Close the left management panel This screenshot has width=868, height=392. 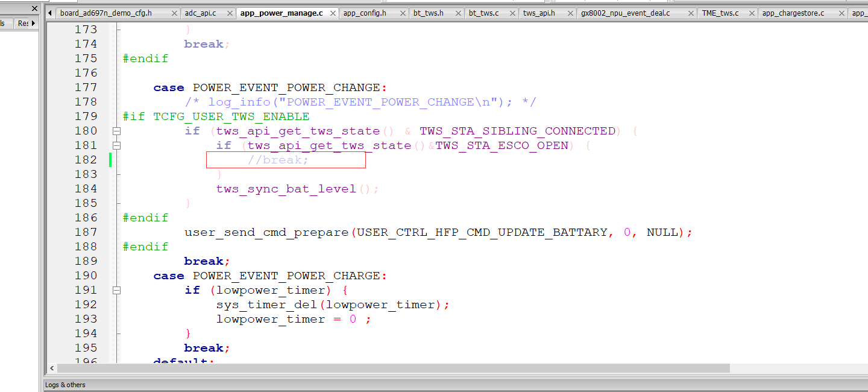34,10
